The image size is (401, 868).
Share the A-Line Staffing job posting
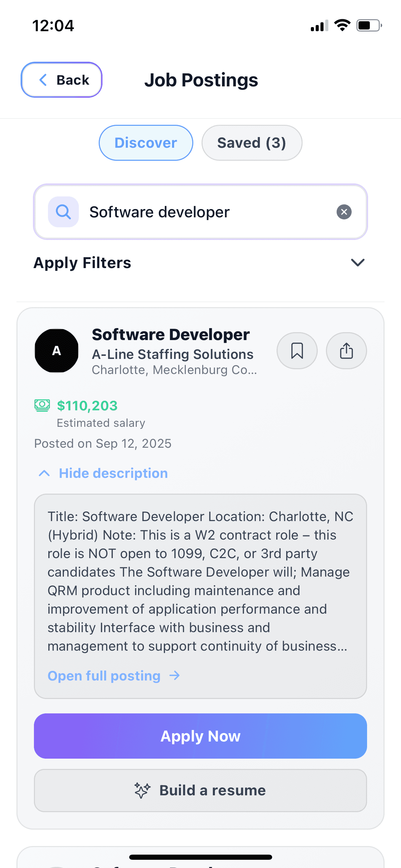346,351
